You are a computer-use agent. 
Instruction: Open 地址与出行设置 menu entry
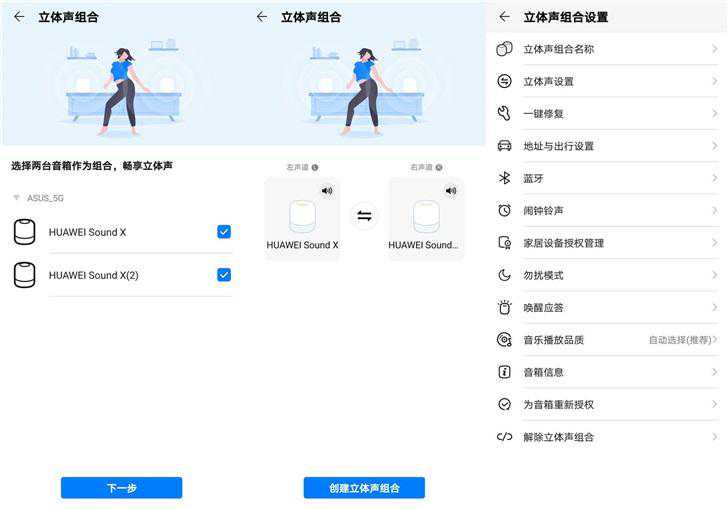[x=559, y=146]
